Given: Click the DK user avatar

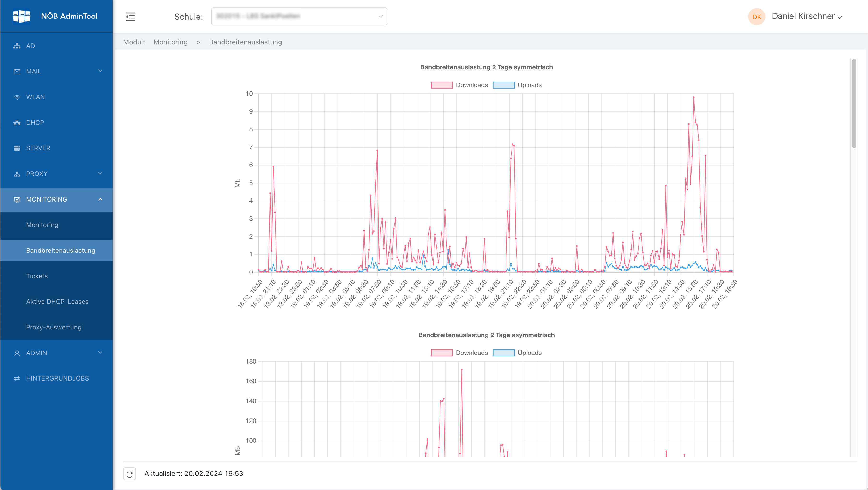Looking at the screenshot, I should click(x=756, y=17).
